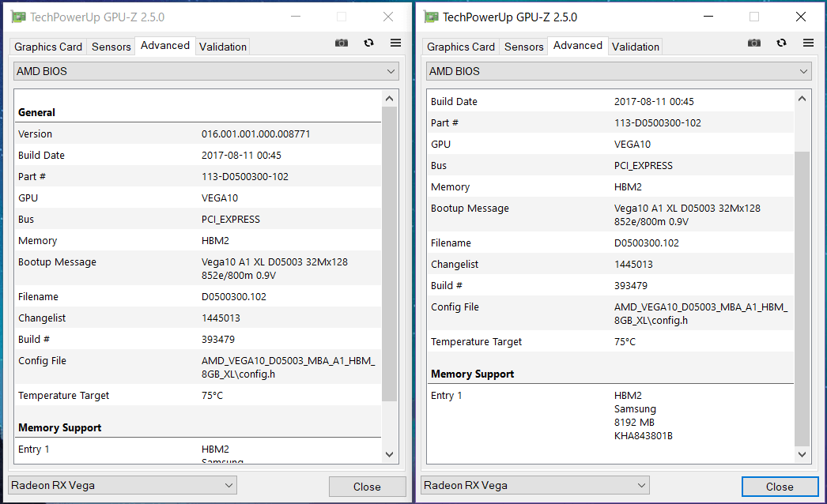Image resolution: width=827 pixels, height=504 pixels.
Task: Click the scrollbar thumb in right window
Action: coord(802,299)
